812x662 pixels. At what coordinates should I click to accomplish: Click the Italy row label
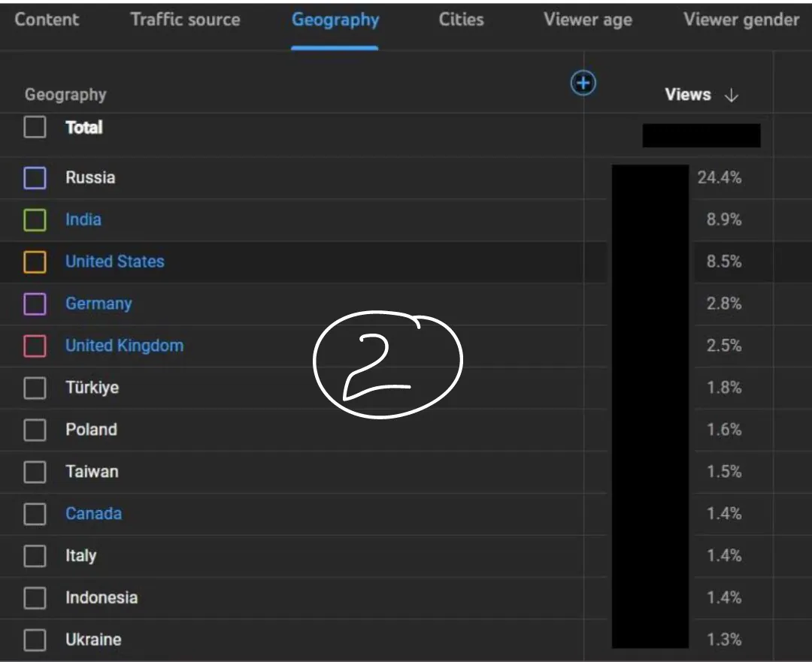tap(80, 556)
